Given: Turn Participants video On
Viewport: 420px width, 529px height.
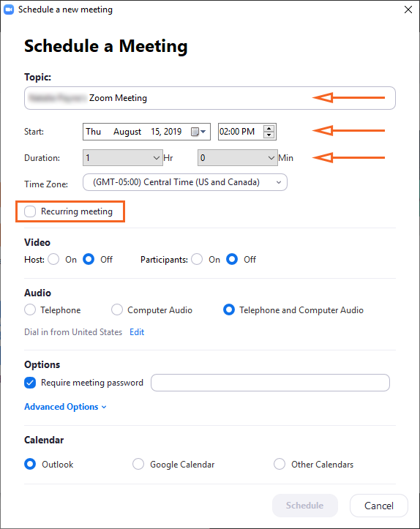Looking at the screenshot, I should 197,260.
